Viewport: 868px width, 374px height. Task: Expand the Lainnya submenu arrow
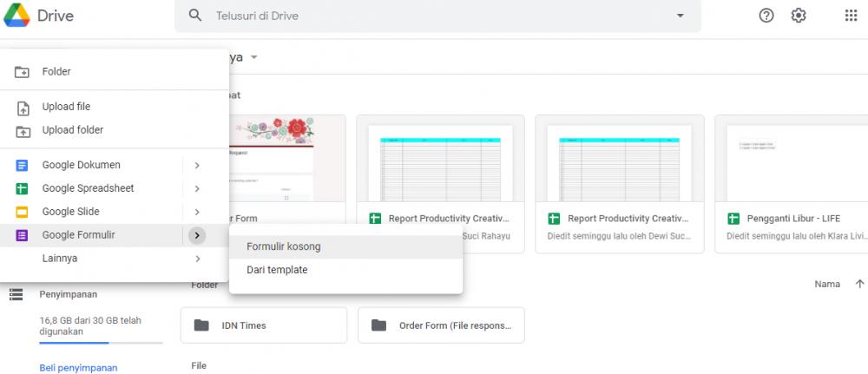tap(197, 259)
